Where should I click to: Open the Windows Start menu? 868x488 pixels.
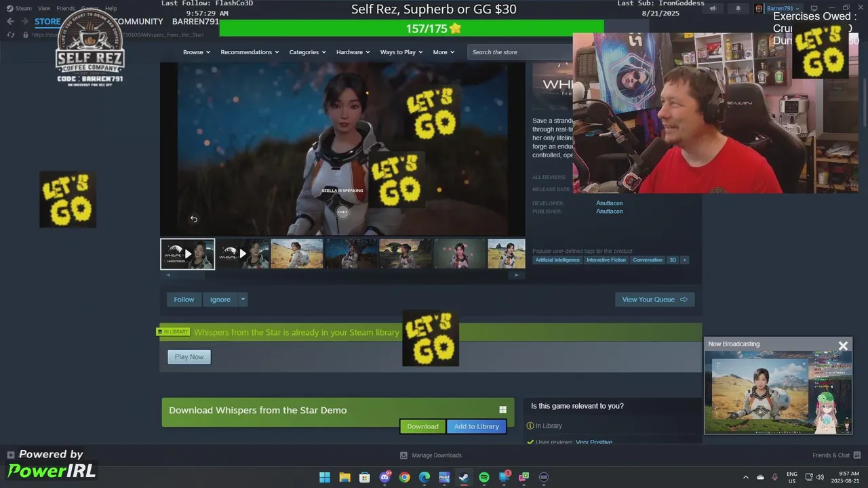click(x=325, y=477)
